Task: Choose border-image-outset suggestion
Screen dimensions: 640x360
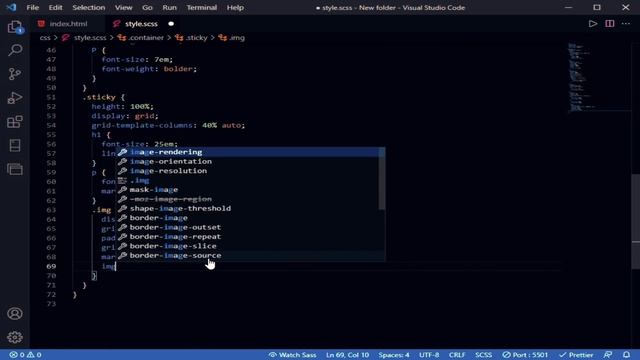Action: pos(250,227)
